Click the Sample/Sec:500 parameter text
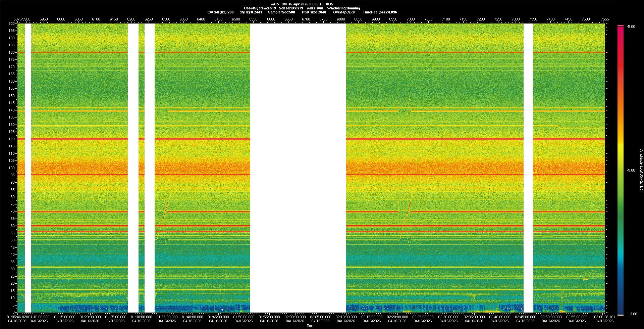The width and height of the screenshot is (644, 329). coord(281,12)
